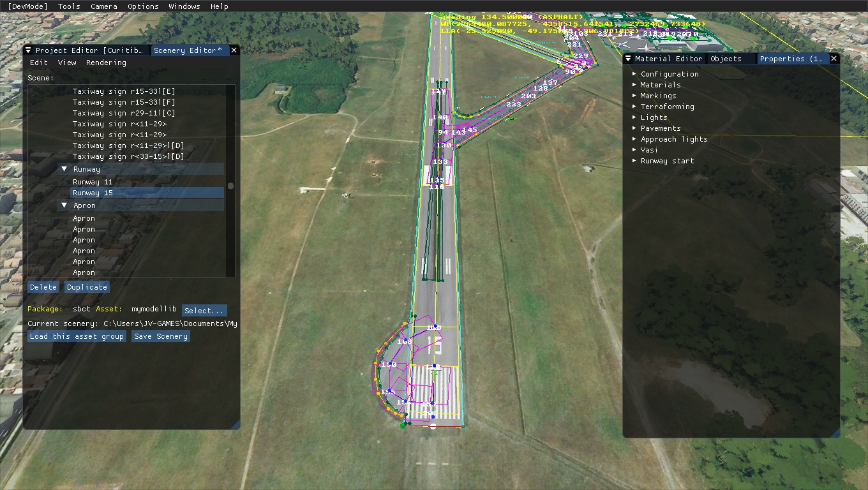Collapse the Scenery Editor panel triangle
This screenshot has width=868, height=490.
(x=28, y=50)
